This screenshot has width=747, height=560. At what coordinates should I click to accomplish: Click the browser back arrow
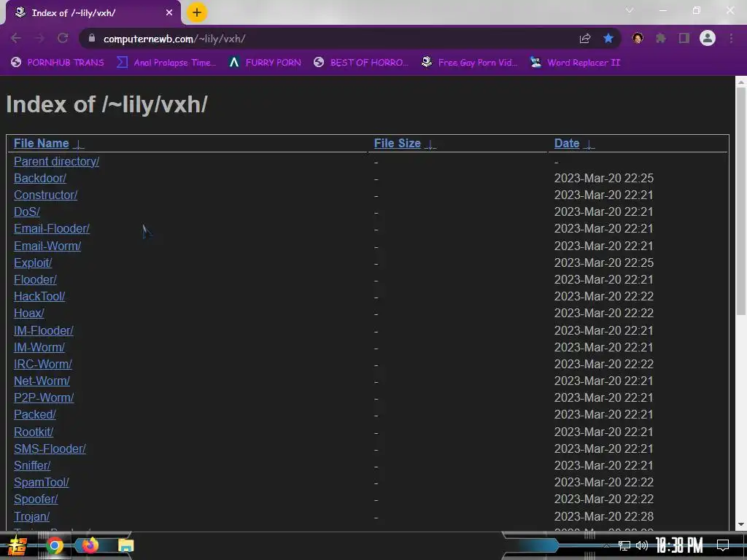coord(16,38)
